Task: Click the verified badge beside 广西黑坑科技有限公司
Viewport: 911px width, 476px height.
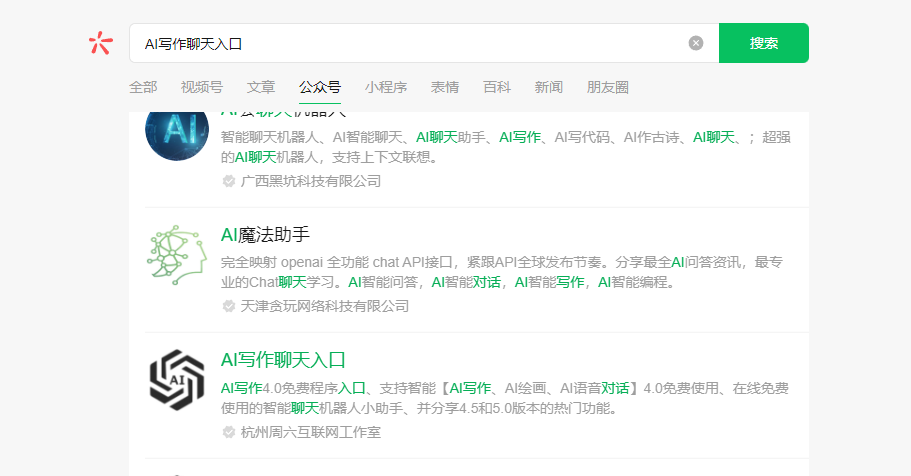Action: click(x=229, y=181)
